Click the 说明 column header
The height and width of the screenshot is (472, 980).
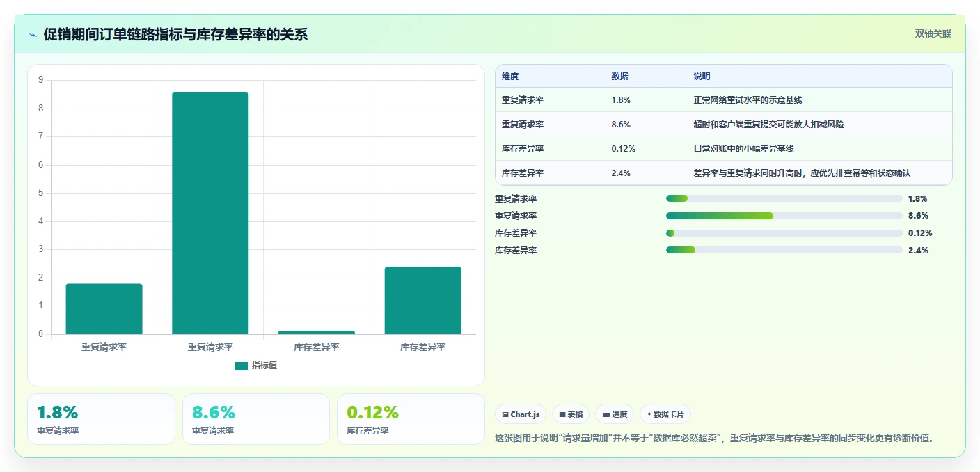[702, 77]
